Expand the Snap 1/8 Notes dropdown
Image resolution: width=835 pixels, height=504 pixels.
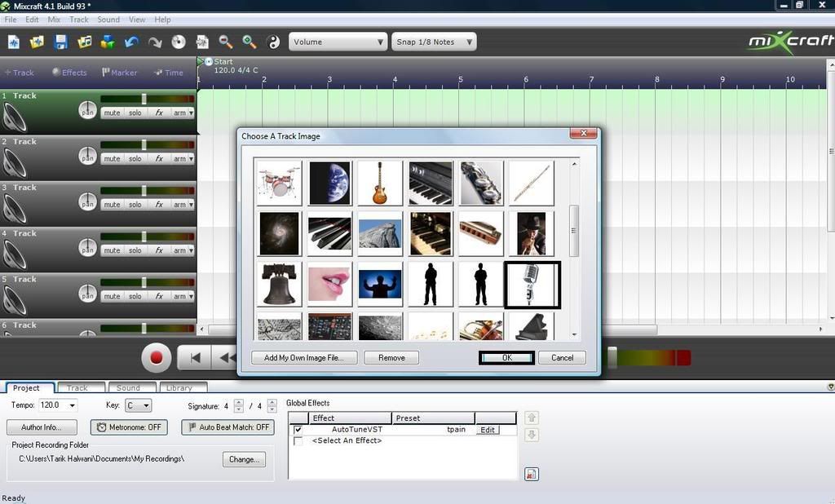(434, 42)
